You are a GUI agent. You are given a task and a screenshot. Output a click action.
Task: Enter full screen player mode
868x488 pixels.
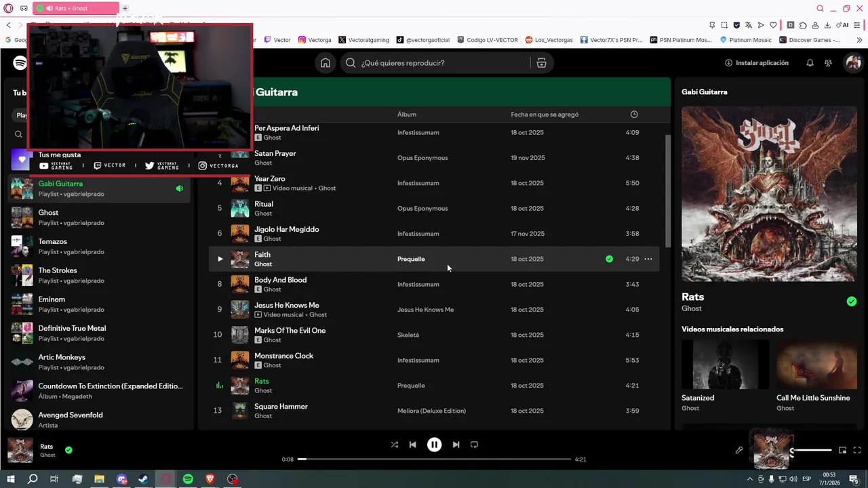click(857, 450)
